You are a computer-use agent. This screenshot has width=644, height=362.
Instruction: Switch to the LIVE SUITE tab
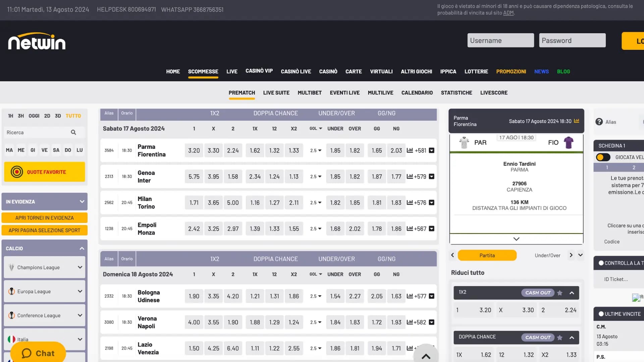276,93
